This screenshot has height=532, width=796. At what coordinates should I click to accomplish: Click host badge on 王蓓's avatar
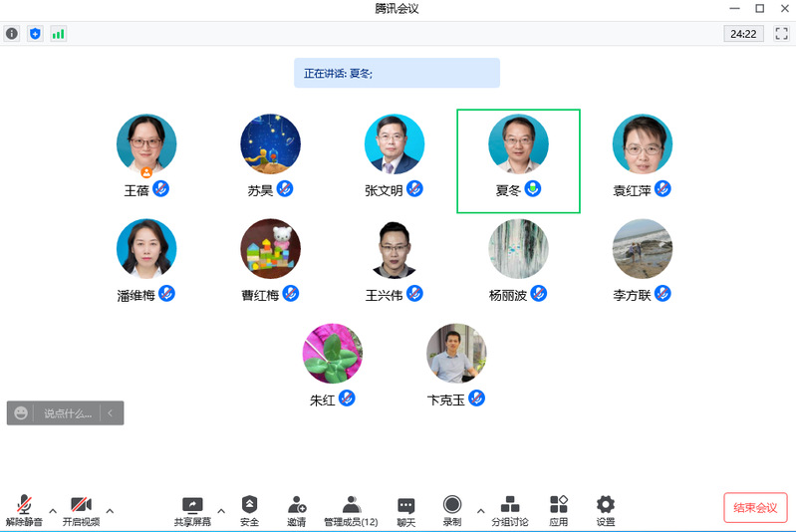[146, 172]
